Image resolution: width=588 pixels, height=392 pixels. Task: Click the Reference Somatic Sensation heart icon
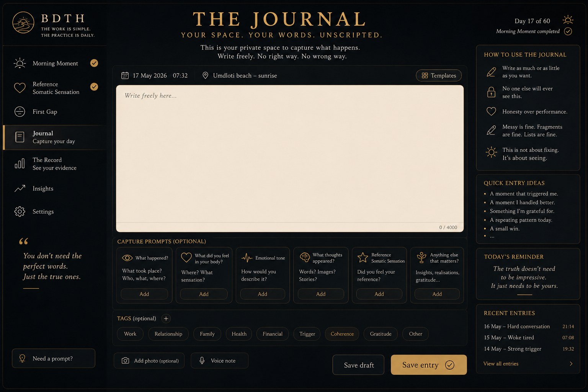tap(20, 88)
